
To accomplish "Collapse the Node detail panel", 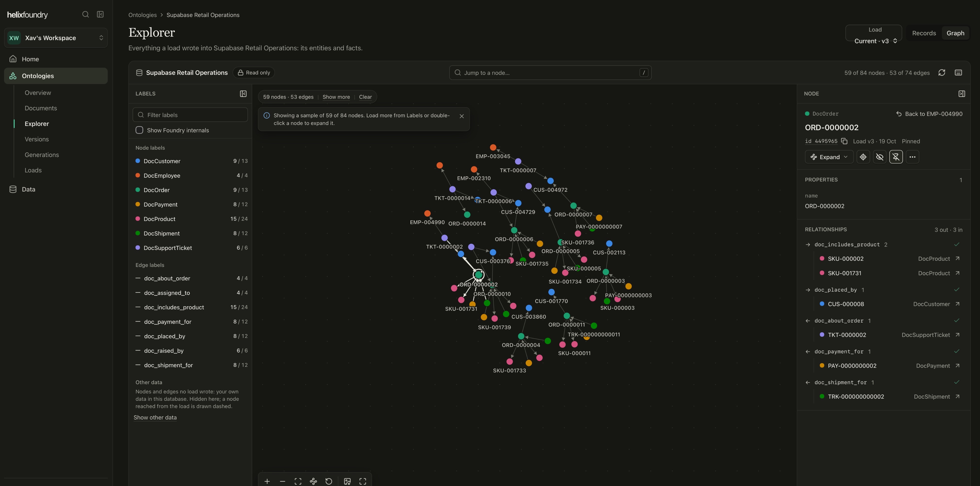I will [962, 94].
